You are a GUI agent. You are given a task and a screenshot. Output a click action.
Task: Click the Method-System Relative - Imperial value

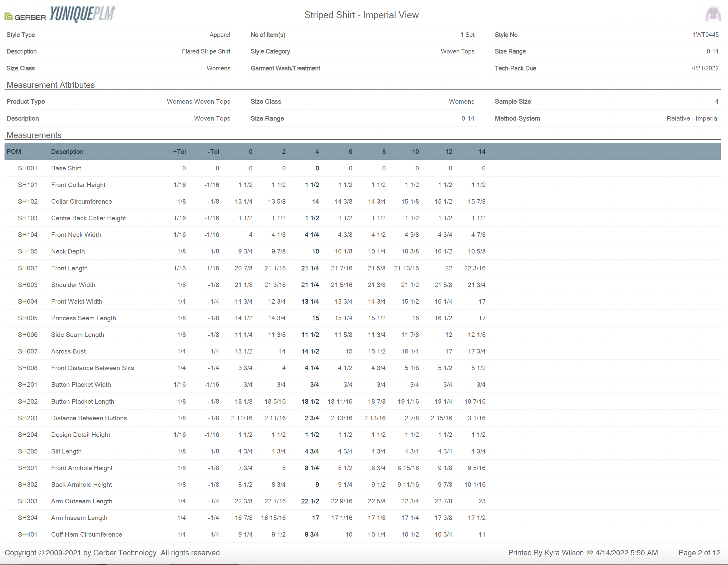point(692,118)
